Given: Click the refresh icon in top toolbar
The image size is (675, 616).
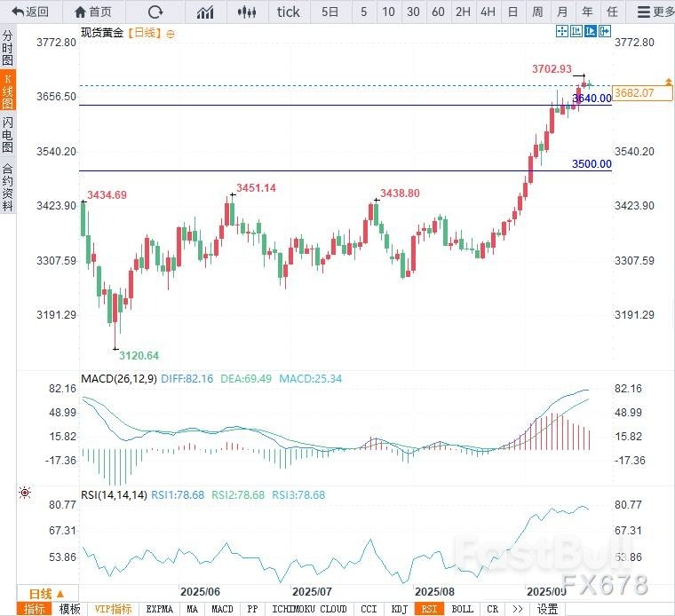Looking at the screenshot, I should (155, 12).
